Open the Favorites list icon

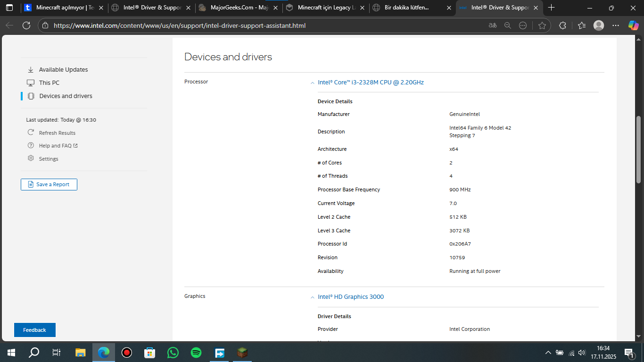point(582,25)
